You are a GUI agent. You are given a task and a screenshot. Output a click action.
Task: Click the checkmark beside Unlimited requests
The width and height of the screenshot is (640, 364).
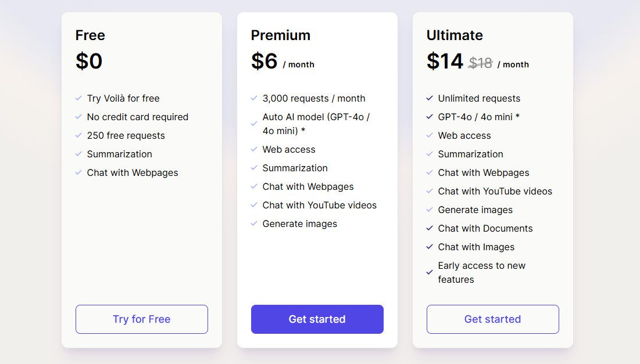(430, 98)
